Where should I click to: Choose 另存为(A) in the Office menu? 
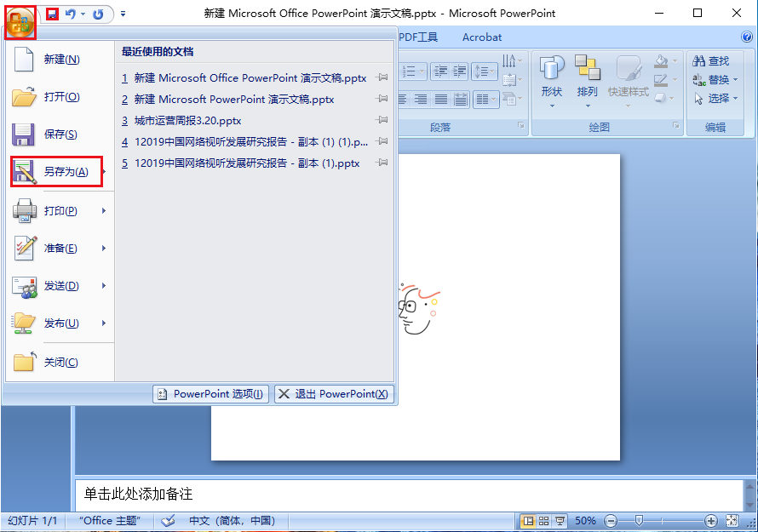(56, 172)
